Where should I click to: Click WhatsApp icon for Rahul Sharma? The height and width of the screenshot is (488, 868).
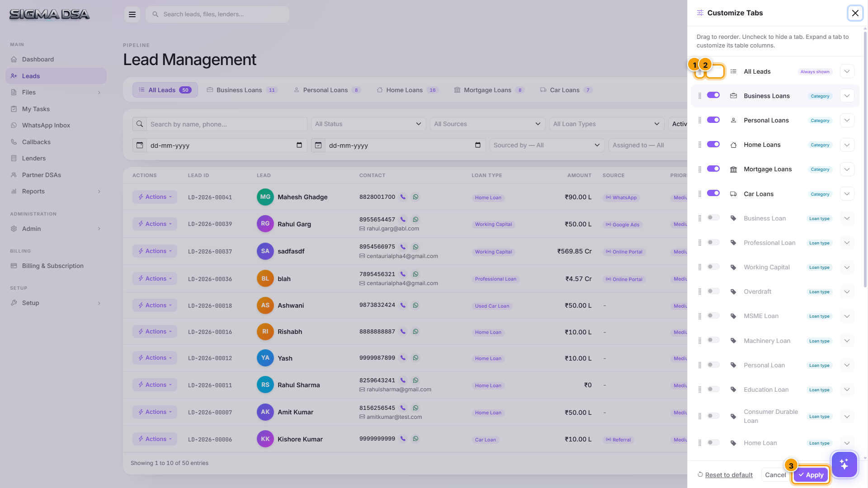coord(415,380)
